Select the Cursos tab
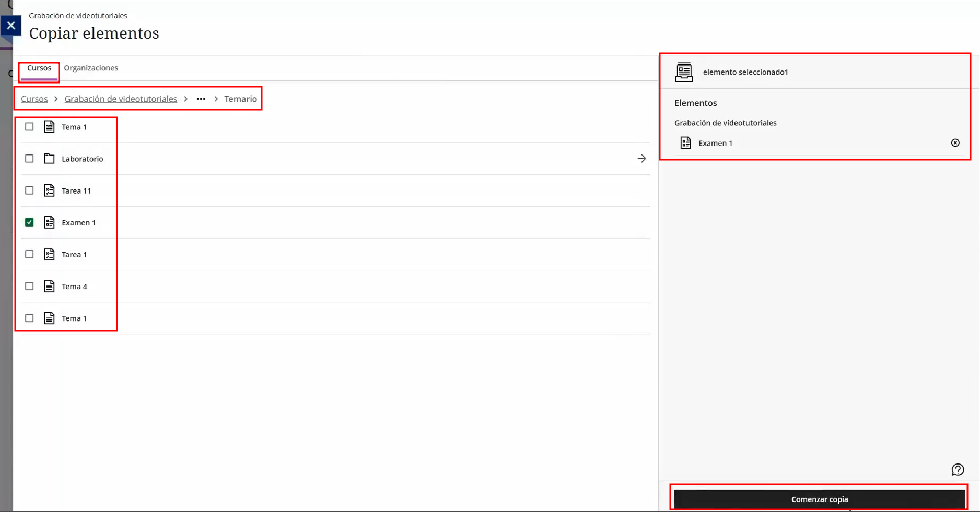 (39, 68)
